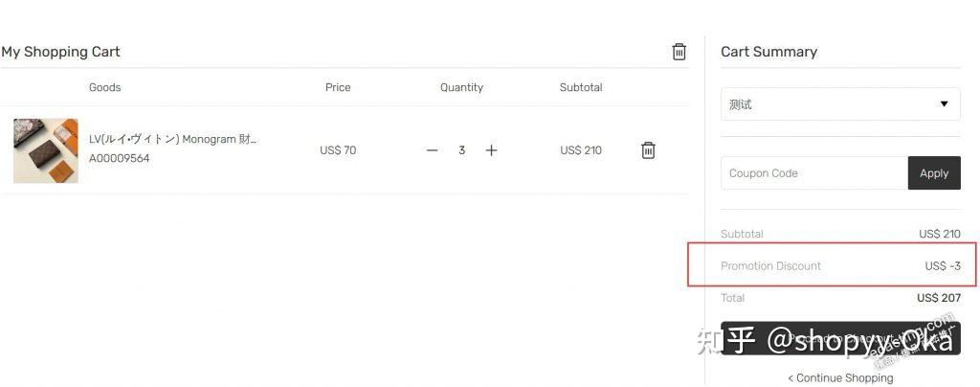
Task: Open the LV Monogram product name link
Action: tap(172, 139)
